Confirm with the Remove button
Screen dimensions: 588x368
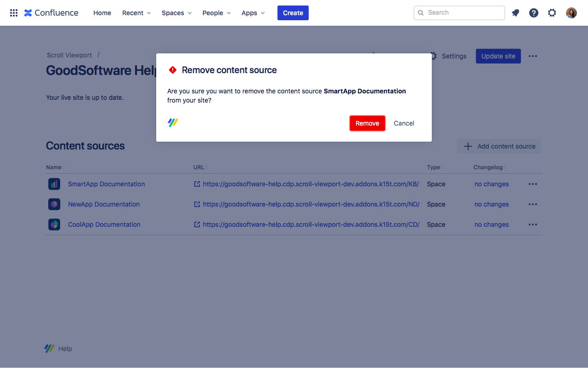coord(367,123)
